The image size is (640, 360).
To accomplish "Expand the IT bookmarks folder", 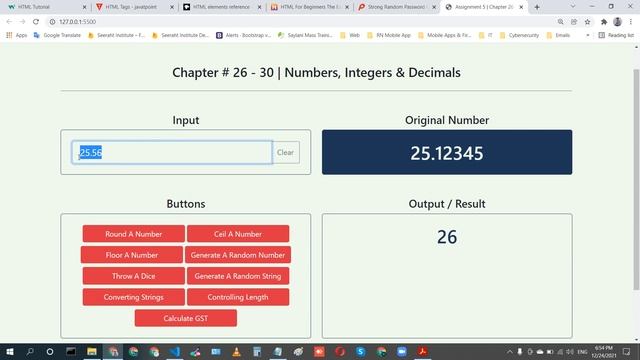I will [486, 35].
